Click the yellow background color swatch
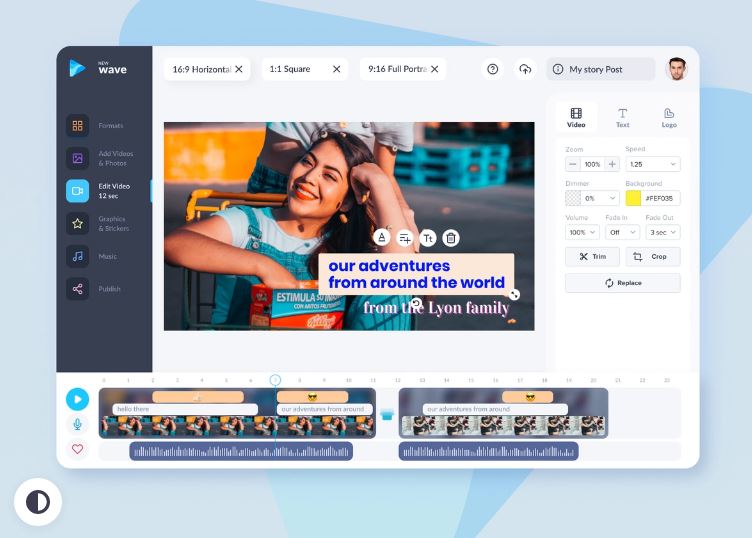752x538 pixels. point(633,198)
